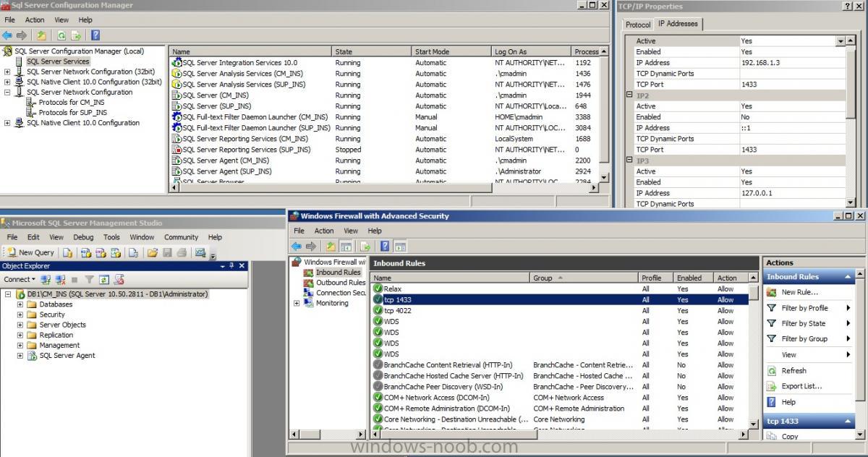Screen dimensions: 868x457
Task: Click the green check icon of Relax rule
Action: pos(378,289)
